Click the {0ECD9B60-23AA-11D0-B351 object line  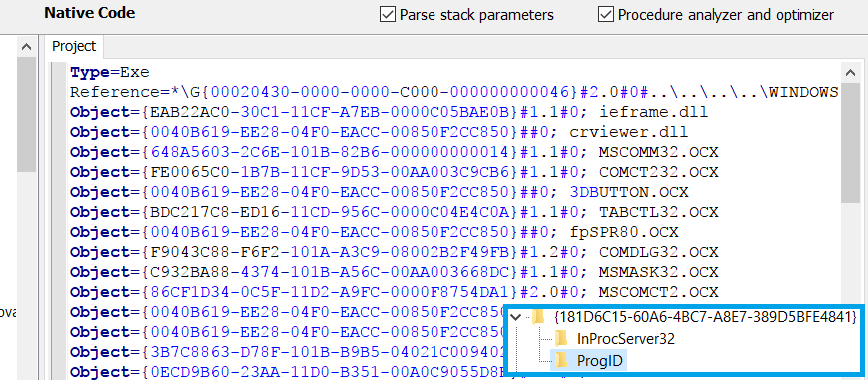(287, 372)
